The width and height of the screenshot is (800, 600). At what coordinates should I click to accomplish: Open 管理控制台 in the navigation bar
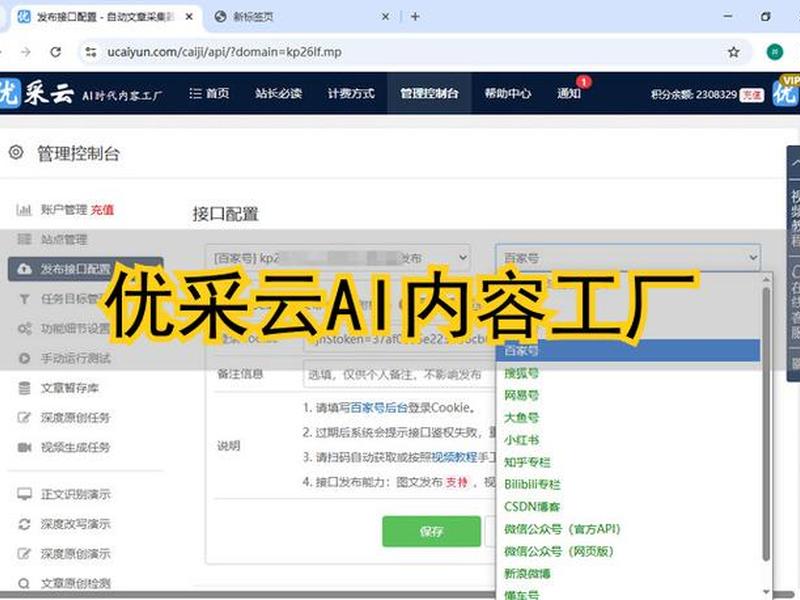pyautogui.click(x=429, y=93)
